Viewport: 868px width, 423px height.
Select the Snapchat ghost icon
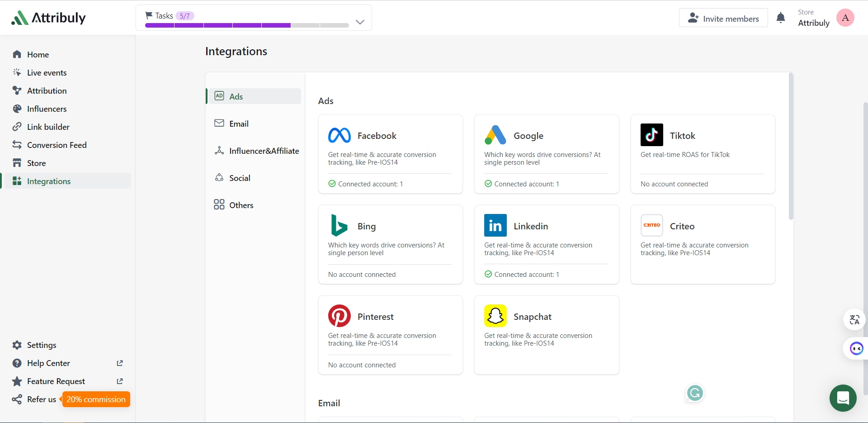pyautogui.click(x=495, y=316)
